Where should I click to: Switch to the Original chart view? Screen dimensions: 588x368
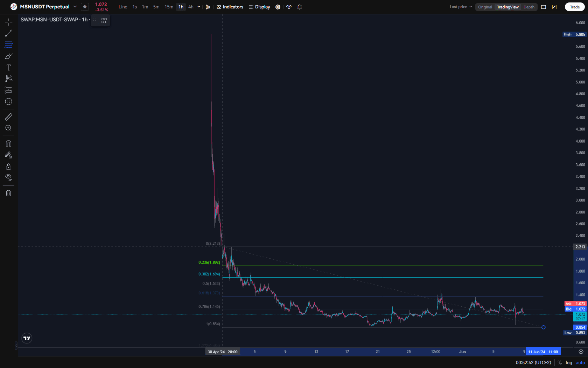click(485, 7)
